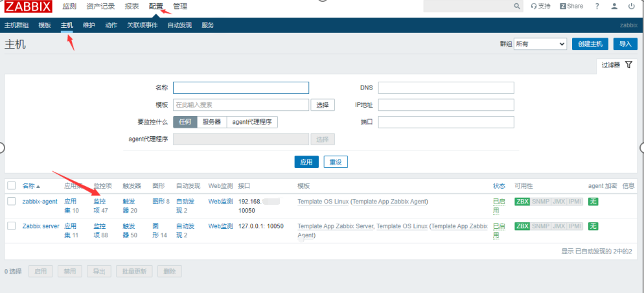
Task: Click the search magnifier icon
Action: click(517, 6)
